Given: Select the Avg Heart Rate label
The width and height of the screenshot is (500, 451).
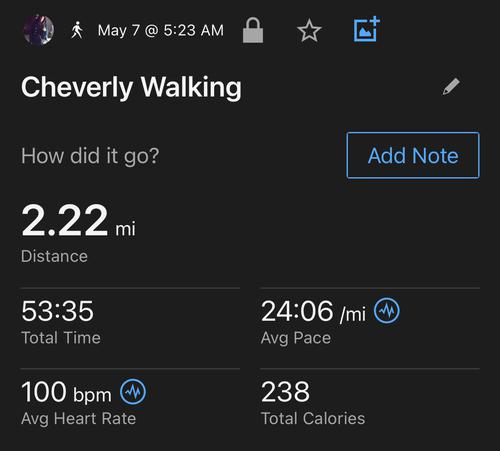Looking at the screenshot, I should click(x=78, y=419).
